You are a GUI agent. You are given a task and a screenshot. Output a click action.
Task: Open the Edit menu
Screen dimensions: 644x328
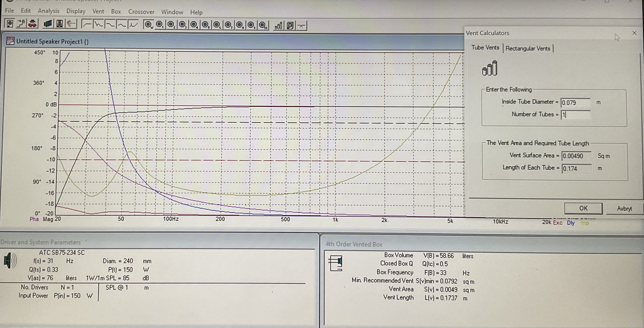[26, 11]
